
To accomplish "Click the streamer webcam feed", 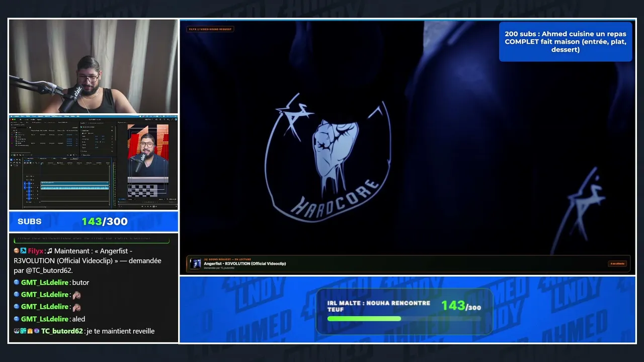I will click(x=94, y=66).
